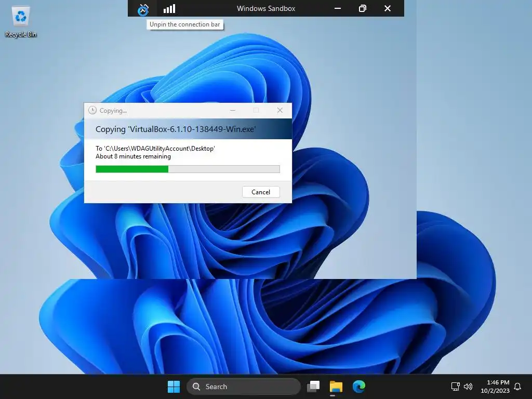Close the Windows Sandbox session
532x399 pixels.
click(388, 8)
